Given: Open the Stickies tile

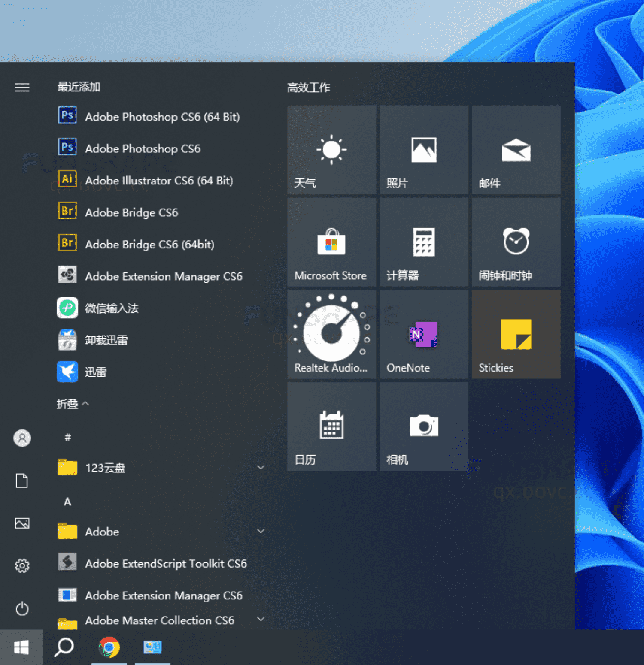Looking at the screenshot, I should (516, 334).
